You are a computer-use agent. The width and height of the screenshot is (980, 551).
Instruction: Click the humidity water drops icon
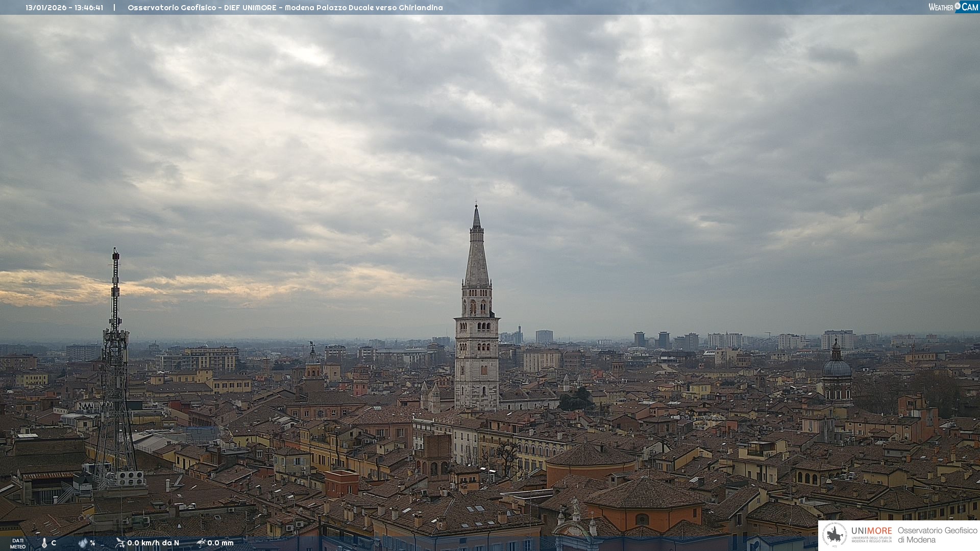pyautogui.click(x=83, y=543)
